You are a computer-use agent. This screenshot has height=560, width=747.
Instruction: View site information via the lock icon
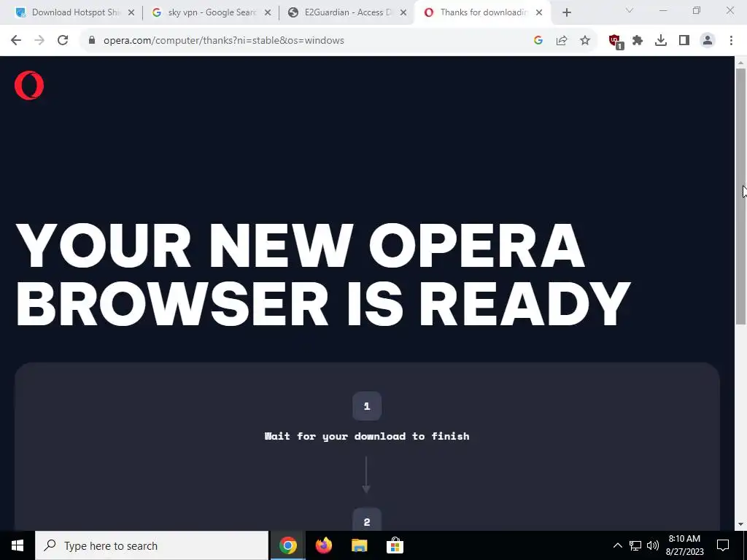(92, 41)
